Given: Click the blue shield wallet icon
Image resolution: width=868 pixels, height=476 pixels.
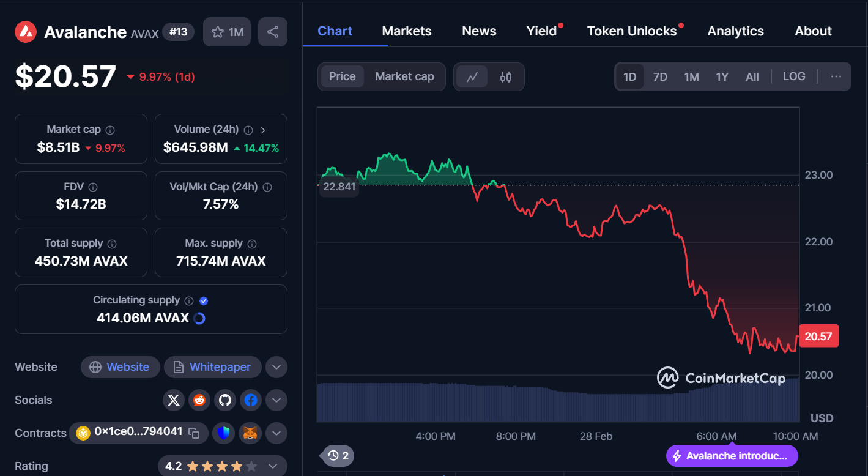Looking at the screenshot, I should pyautogui.click(x=224, y=433).
